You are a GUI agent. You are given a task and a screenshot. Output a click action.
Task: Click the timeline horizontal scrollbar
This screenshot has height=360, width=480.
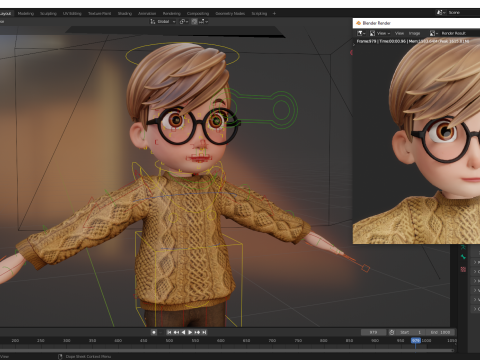227,350
